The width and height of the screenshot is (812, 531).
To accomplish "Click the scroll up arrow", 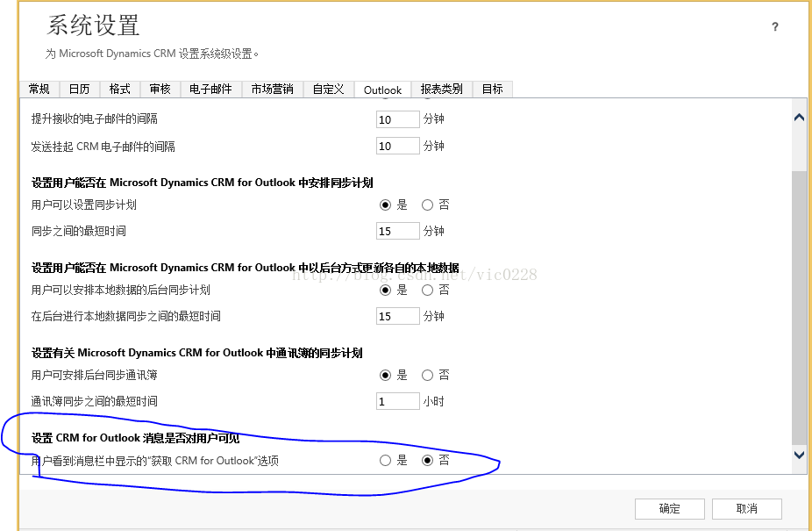I will 799,118.
